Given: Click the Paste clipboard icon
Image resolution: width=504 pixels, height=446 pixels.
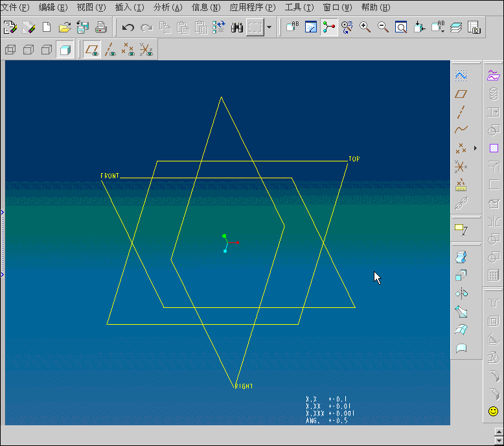Looking at the screenshot, I should point(183,27).
